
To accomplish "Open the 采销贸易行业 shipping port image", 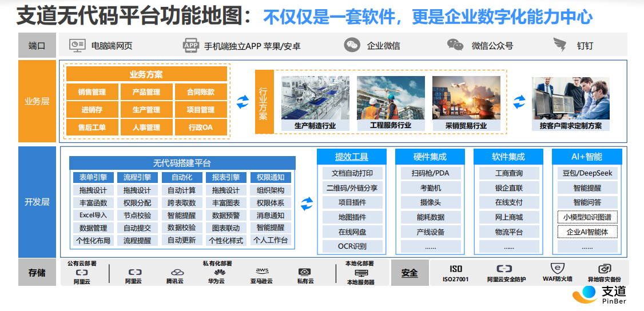I will (466, 98).
